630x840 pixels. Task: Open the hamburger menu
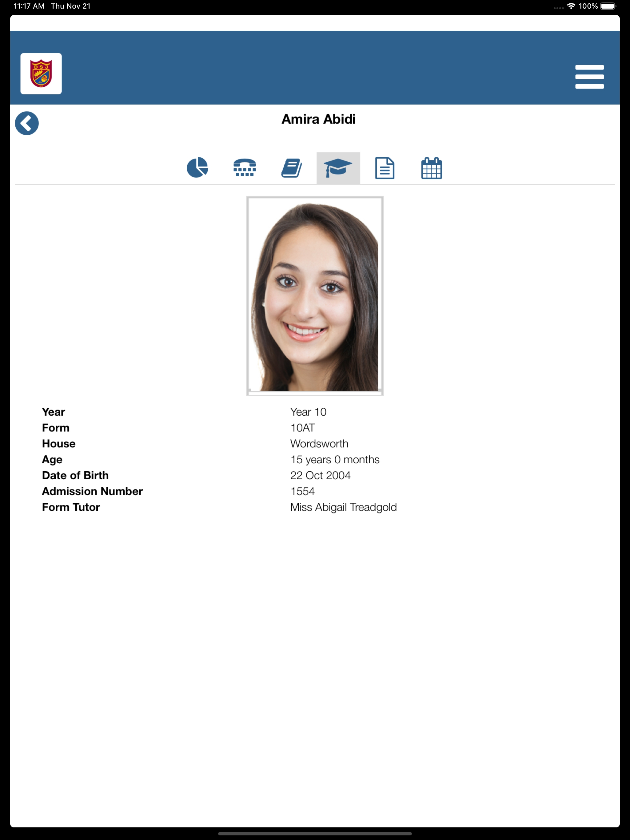(589, 77)
